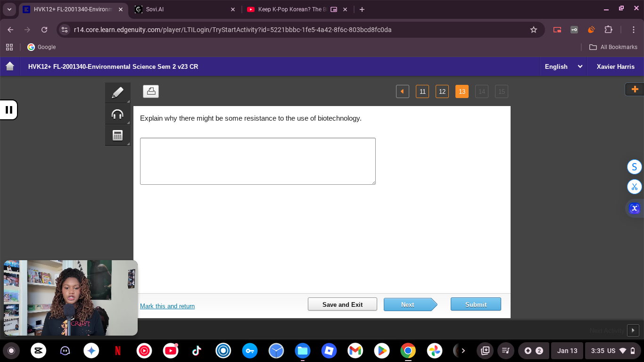Click the Edgenuity home icon
This screenshot has width=644, height=362.
[10, 66]
